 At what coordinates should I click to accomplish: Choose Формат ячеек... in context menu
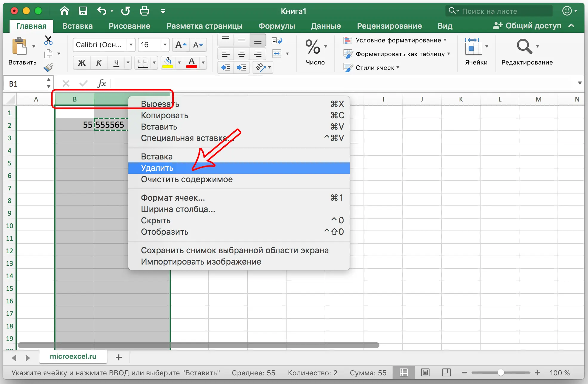[239, 198]
